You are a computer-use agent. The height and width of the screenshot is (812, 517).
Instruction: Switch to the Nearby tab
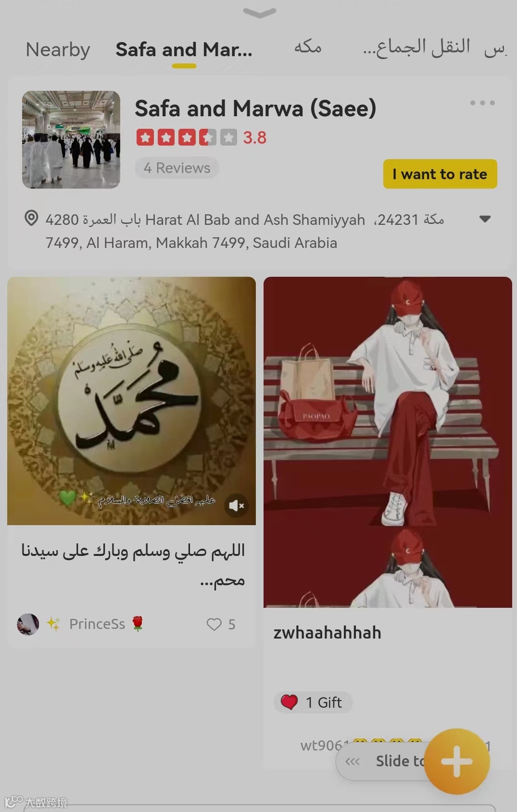click(58, 50)
